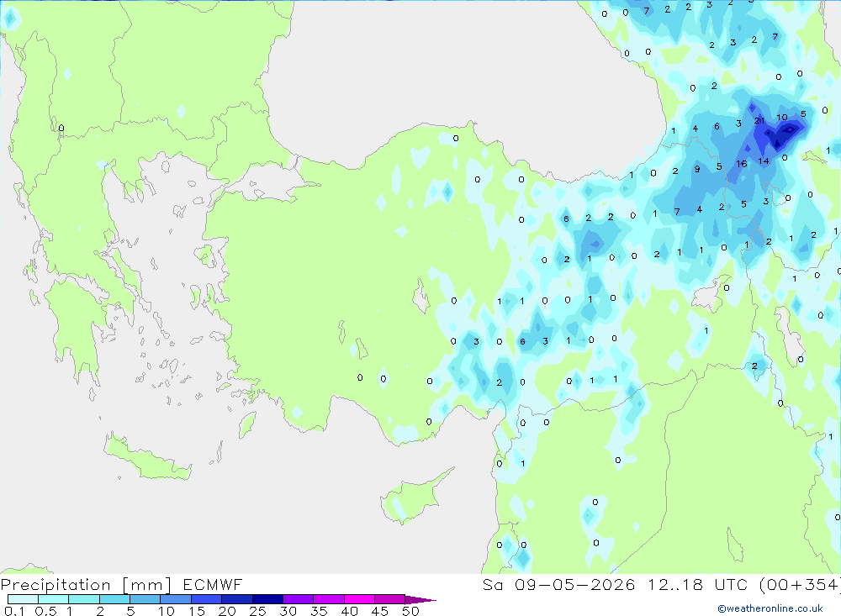Click the 'Sa 09-05-2026' date text
Viewport: 841px width, 616px height.
point(558,584)
